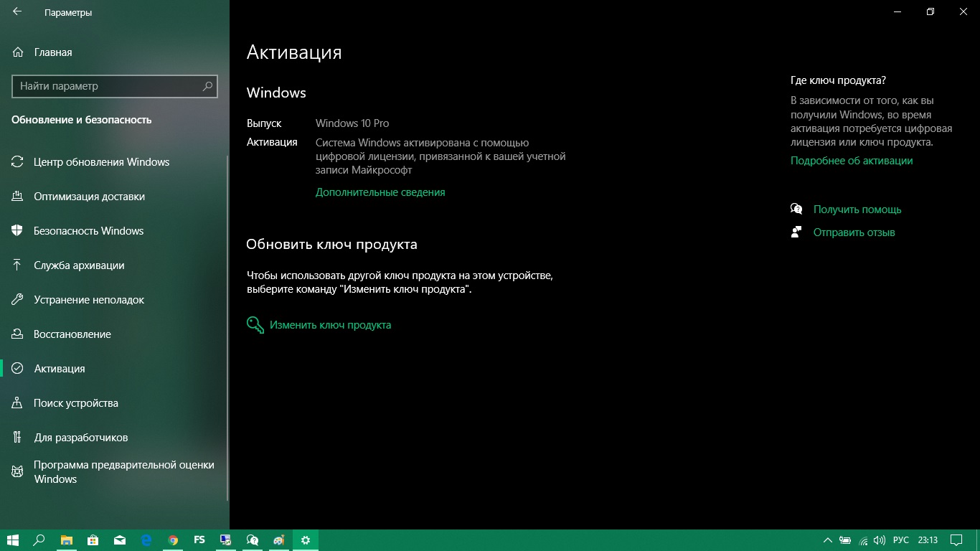The height and width of the screenshot is (551, 980).
Task: Show hidden tray icons chevron
Action: tap(828, 540)
